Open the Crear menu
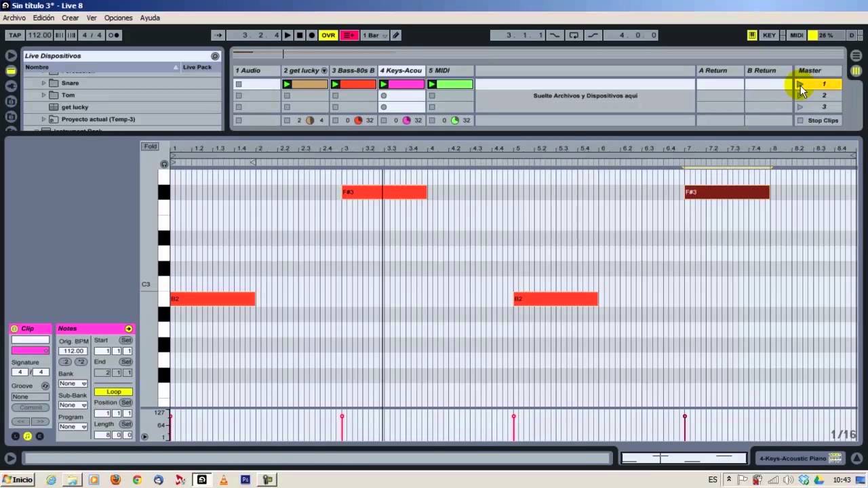The image size is (868, 488). (x=71, y=18)
